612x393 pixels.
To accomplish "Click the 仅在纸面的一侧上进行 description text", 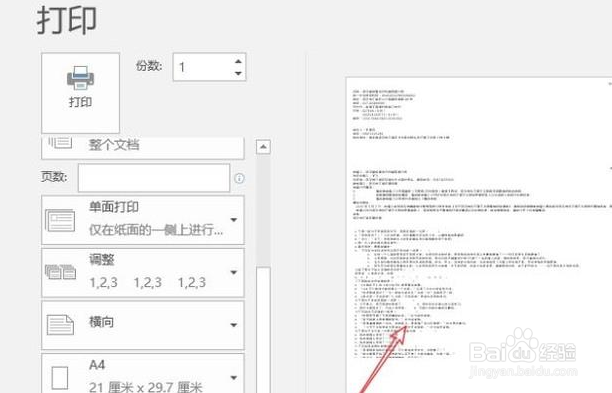I will point(156,230).
